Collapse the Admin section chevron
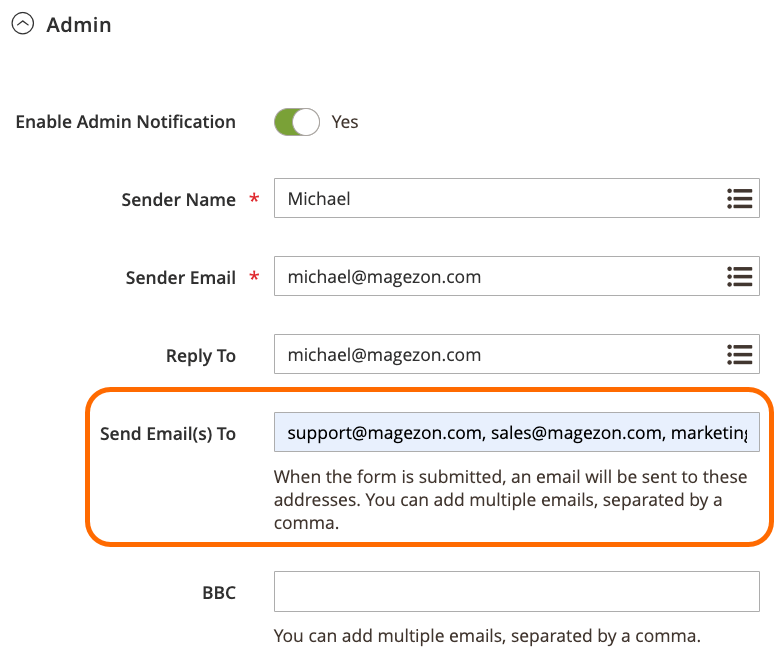This screenshot has height=650, width=780. (23, 23)
